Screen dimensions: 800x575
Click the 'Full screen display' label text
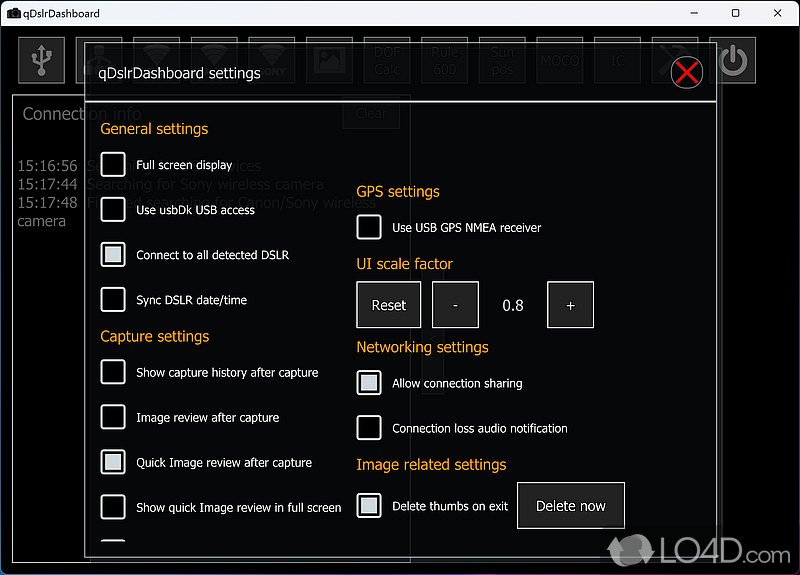(184, 165)
